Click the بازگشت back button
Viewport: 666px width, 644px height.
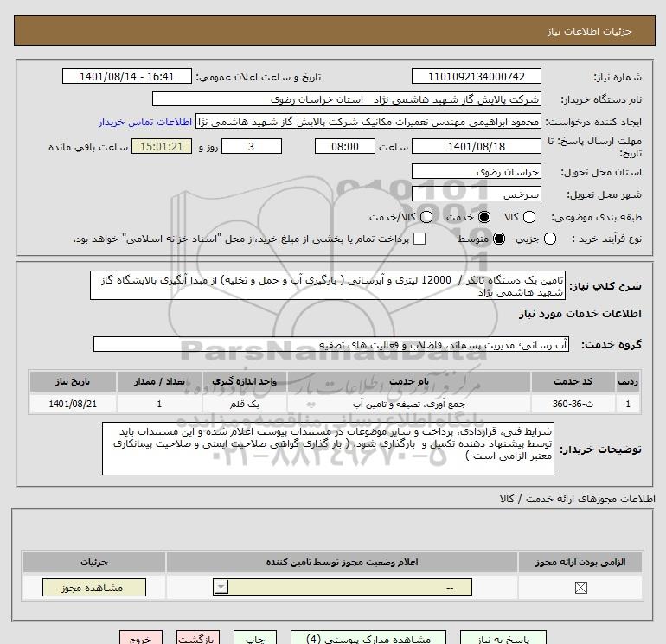(x=198, y=639)
